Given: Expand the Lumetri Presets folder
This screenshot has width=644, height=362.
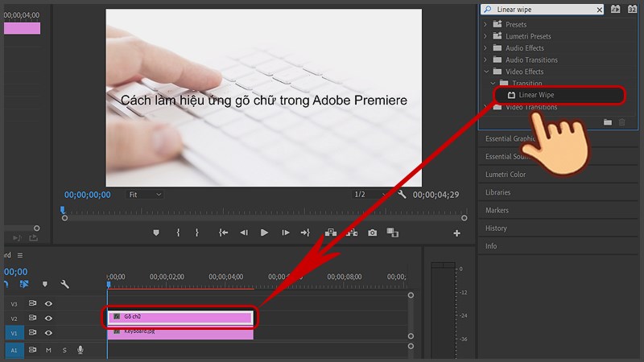Looking at the screenshot, I should (x=485, y=36).
